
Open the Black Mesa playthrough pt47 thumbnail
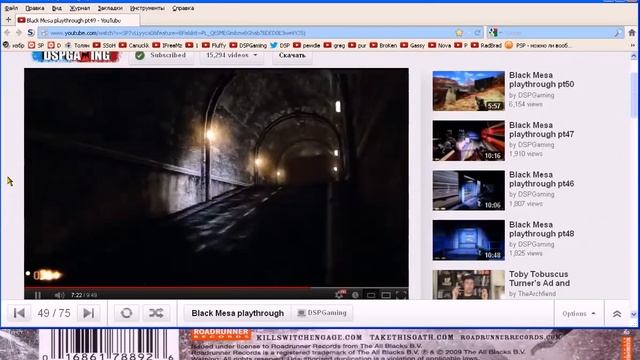coord(469,140)
